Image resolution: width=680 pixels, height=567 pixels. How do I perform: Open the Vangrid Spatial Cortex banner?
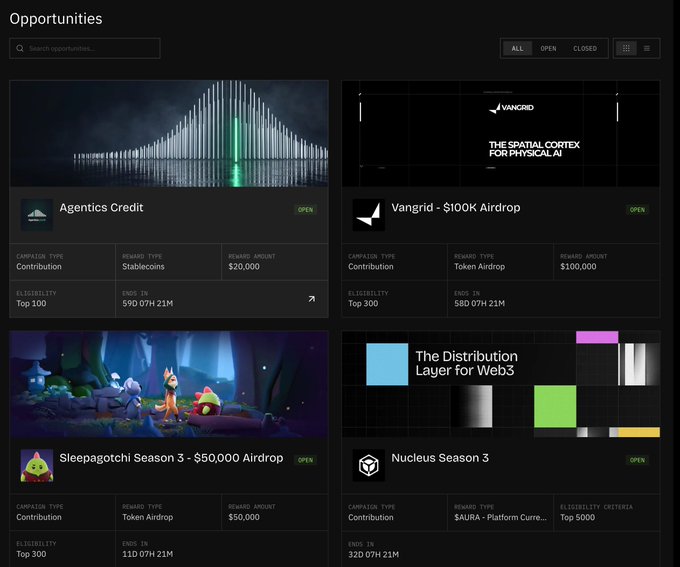pyautogui.click(x=501, y=134)
